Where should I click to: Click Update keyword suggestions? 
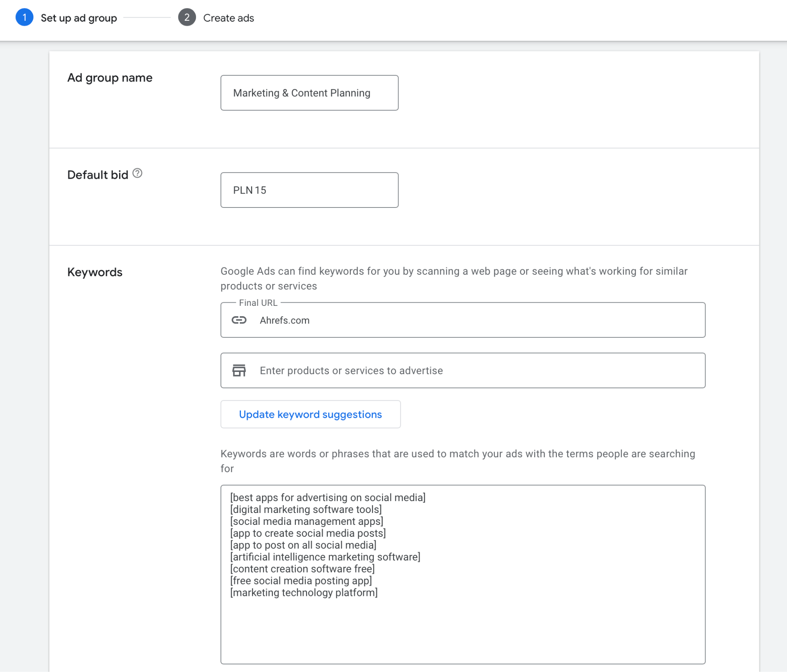tap(310, 414)
